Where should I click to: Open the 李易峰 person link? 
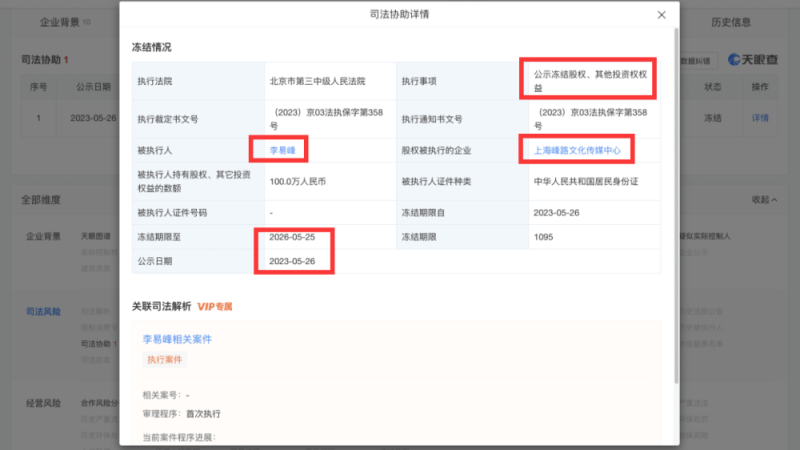281,150
